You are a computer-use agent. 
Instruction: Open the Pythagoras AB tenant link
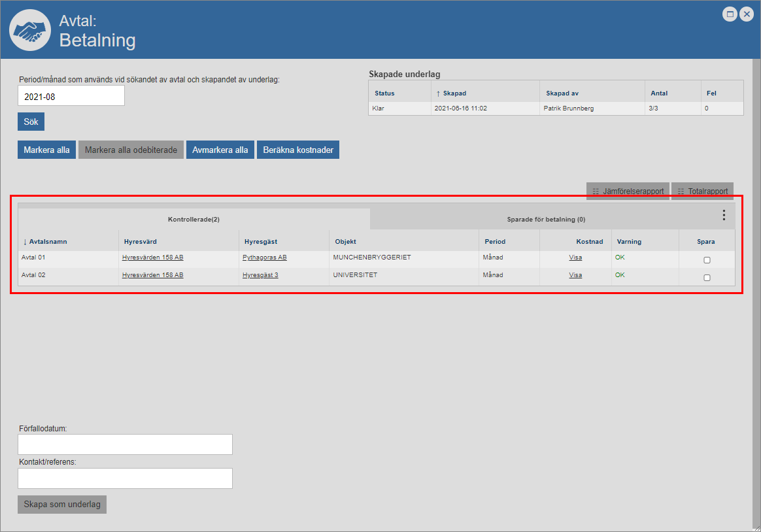264,258
